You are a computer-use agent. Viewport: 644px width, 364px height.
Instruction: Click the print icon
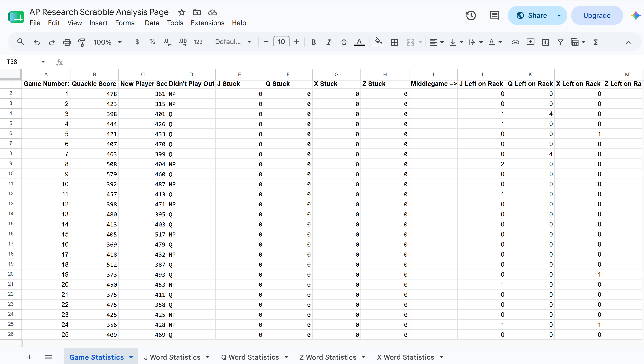(67, 42)
